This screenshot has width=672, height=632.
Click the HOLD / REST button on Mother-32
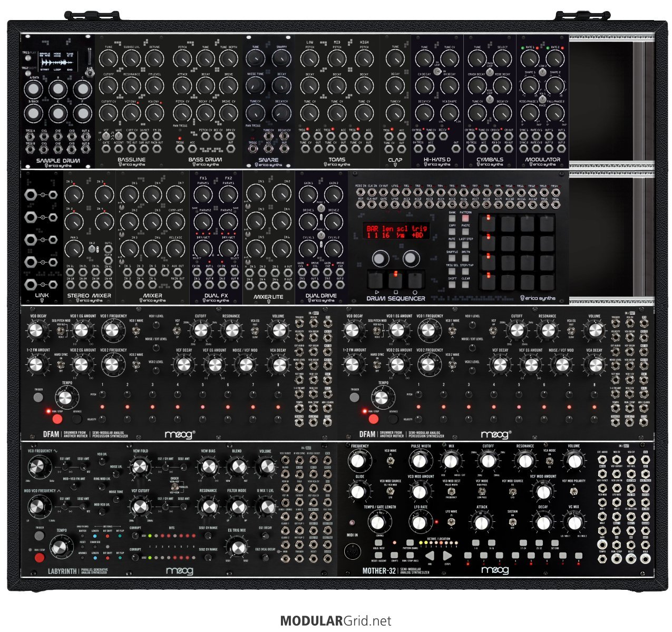378,542
